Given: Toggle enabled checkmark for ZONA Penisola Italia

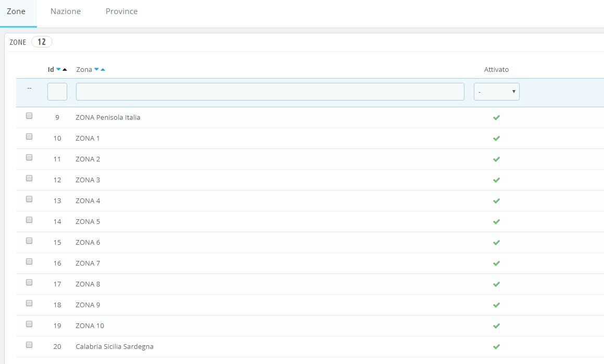Looking at the screenshot, I should pyautogui.click(x=497, y=118).
